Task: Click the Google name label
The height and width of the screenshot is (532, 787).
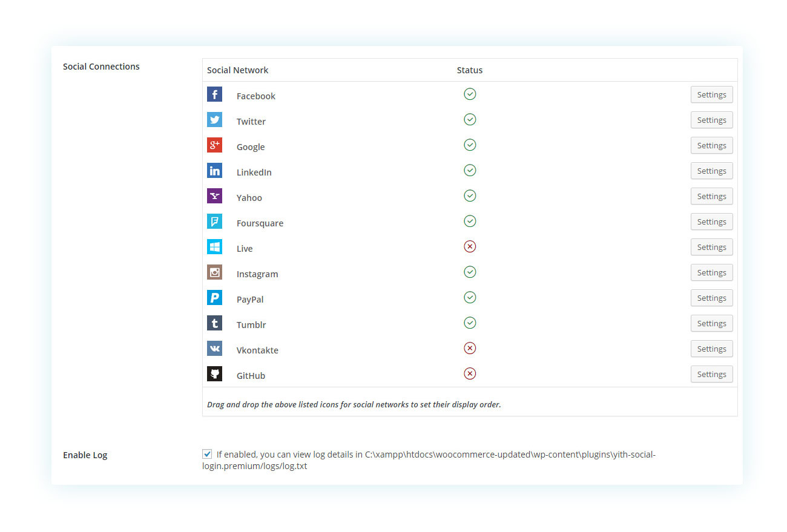Action: coord(251,147)
